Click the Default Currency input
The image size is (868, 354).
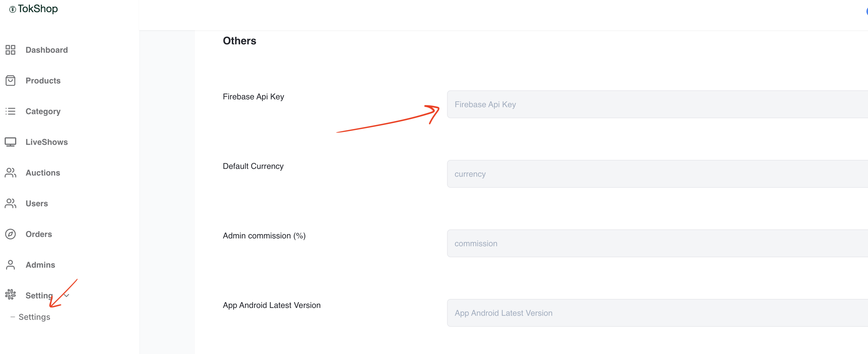657,174
